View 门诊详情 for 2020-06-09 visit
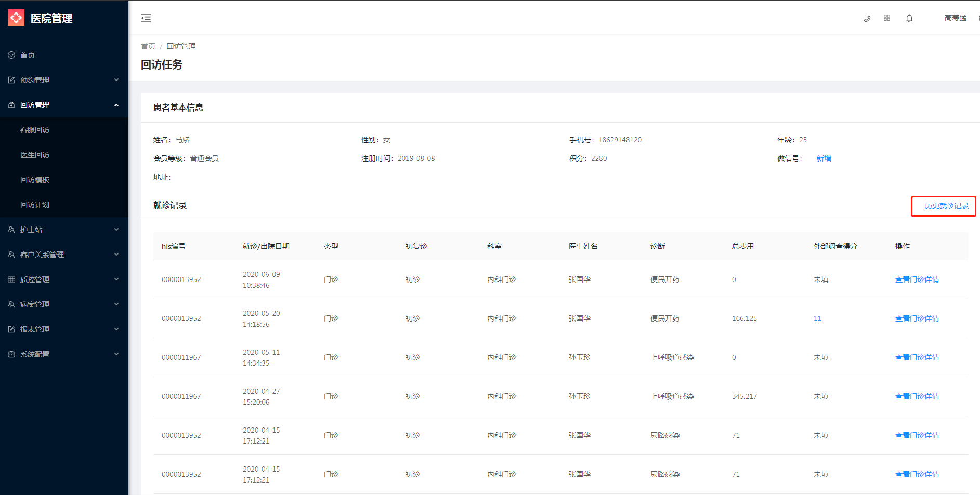The height and width of the screenshot is (495, 980). [917, 279]
